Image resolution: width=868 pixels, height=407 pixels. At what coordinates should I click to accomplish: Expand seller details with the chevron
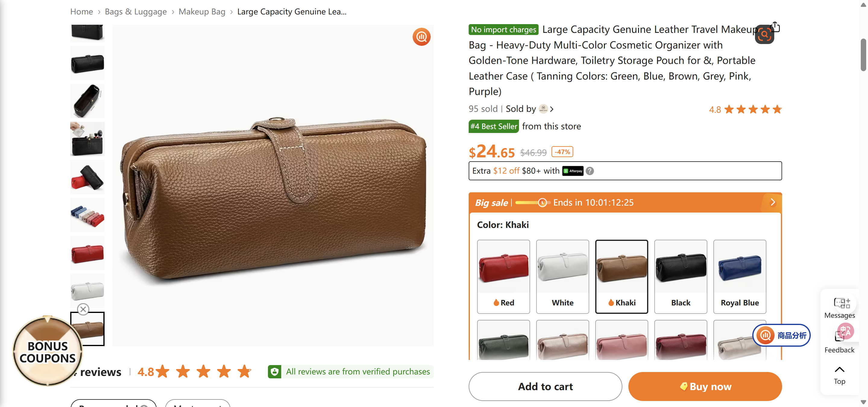(x=552, y=109)
